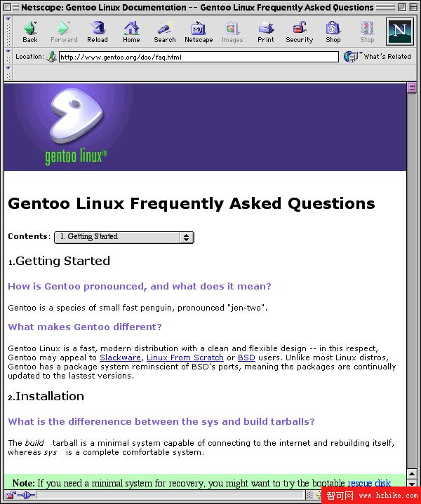Click the URL location field
Image resolution: width=421 pixels, height=504 pixels.
coord(199,57)
